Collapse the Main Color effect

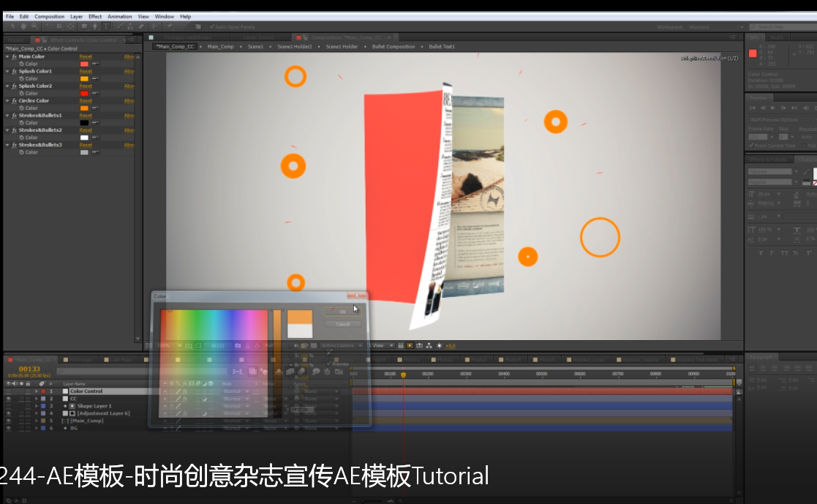coord(7,56)
